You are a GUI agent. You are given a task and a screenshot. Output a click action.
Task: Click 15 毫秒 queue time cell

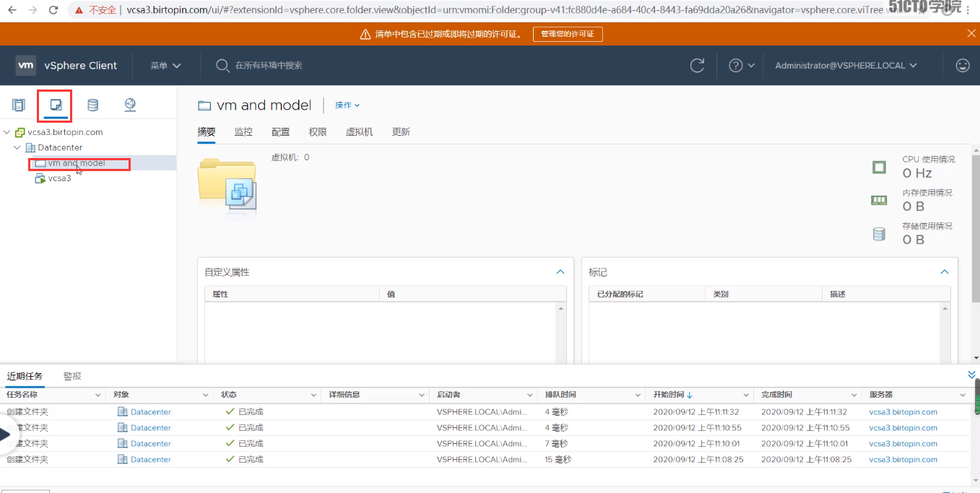[x=558, y=460]
